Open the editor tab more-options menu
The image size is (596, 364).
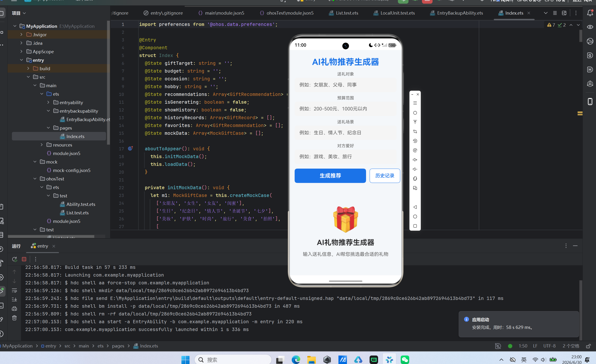576,13
